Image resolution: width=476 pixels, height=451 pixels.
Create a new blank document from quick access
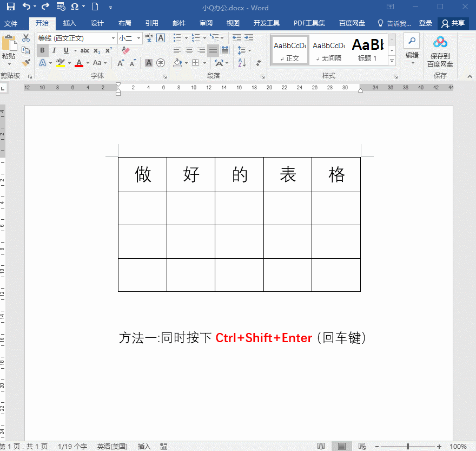pyautogui.click(x=95, y=6)
